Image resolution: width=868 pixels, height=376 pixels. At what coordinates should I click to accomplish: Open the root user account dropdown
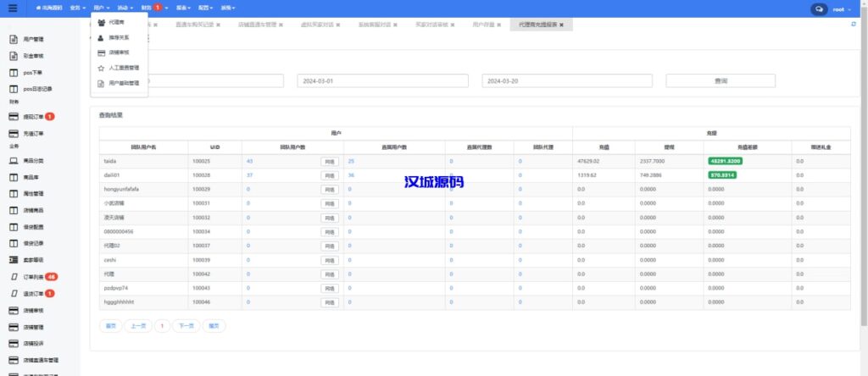click(x=842, y=9)
